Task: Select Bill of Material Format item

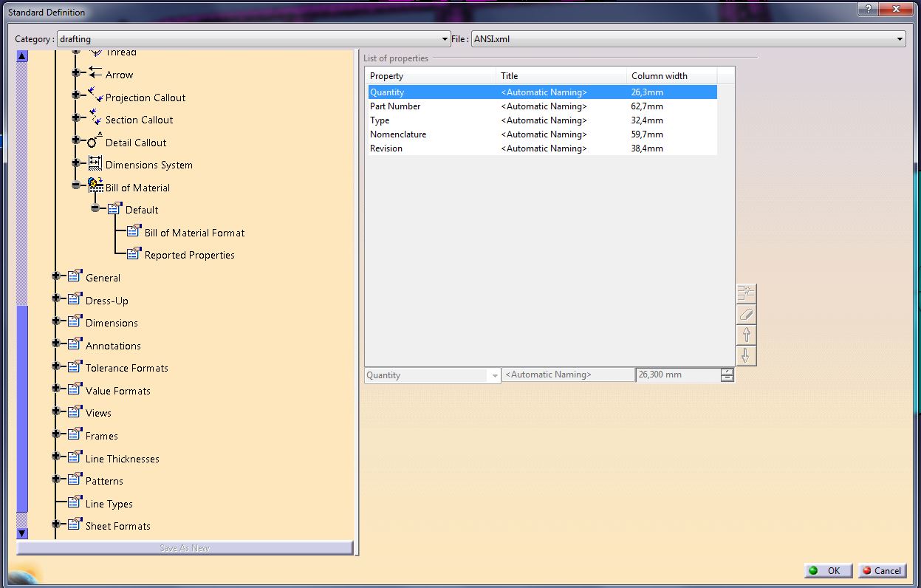Action: 195,233
